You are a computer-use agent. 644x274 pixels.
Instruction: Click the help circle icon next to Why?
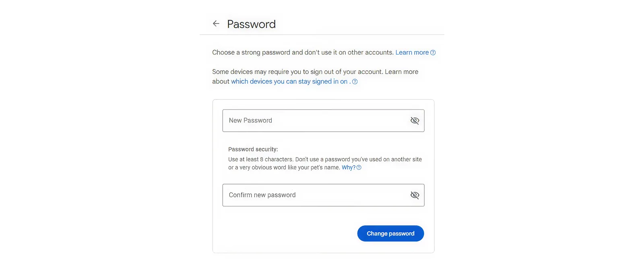(x=359, y=168)
